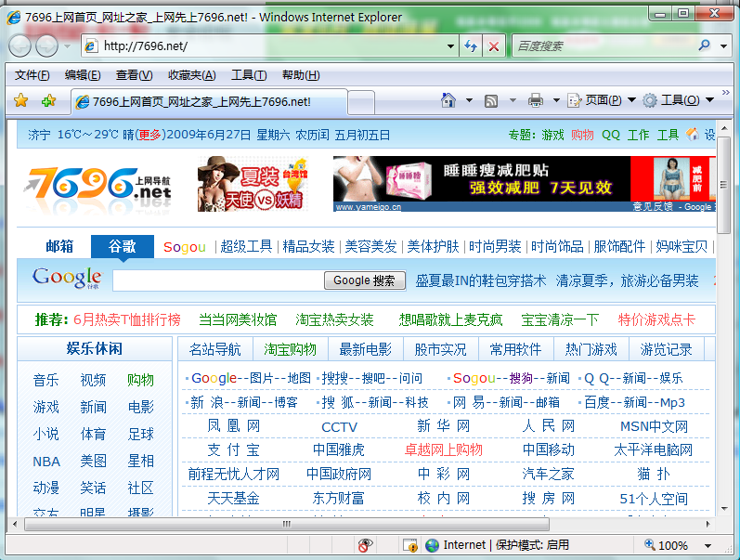740x560 pixels.
Task: Click the Add to Favorites icon
Action: coord(48,100)
